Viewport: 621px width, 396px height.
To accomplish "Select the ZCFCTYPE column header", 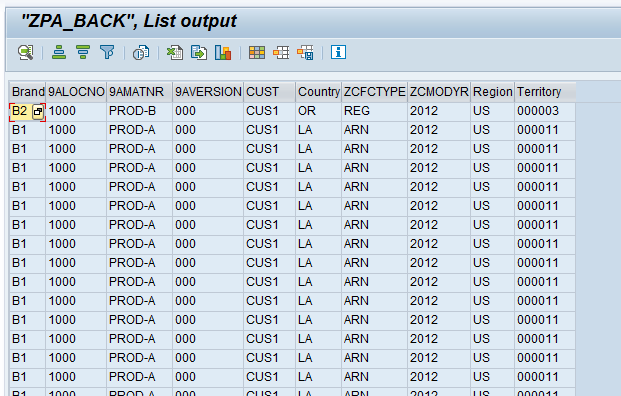I will pyautogui.click(x=374, y=92).
